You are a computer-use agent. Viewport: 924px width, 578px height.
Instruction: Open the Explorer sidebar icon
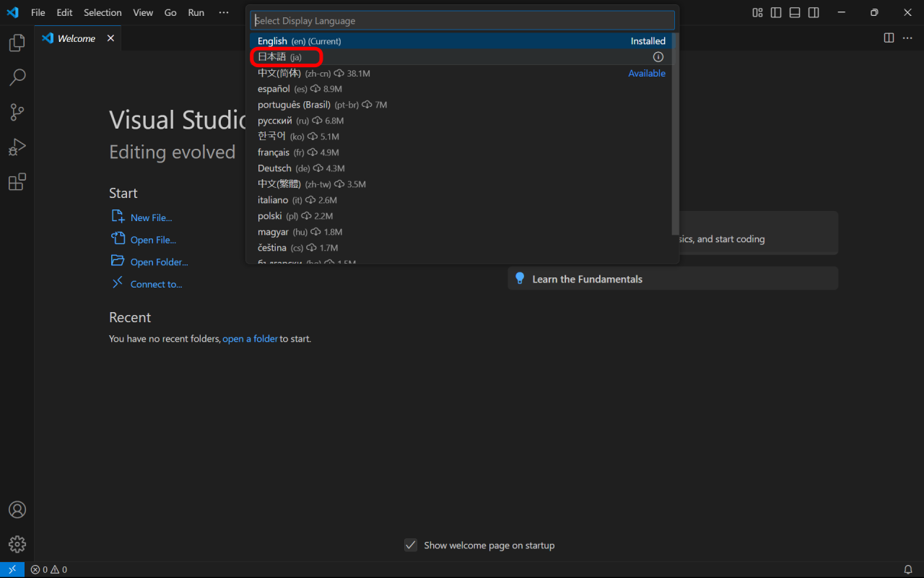[17, 43]
